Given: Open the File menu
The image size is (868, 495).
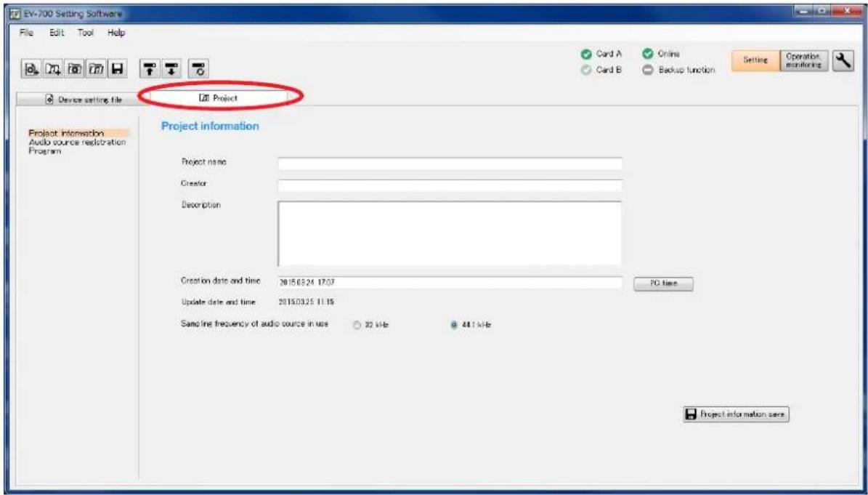Looking at the screenshot, I should pos(27,33).
